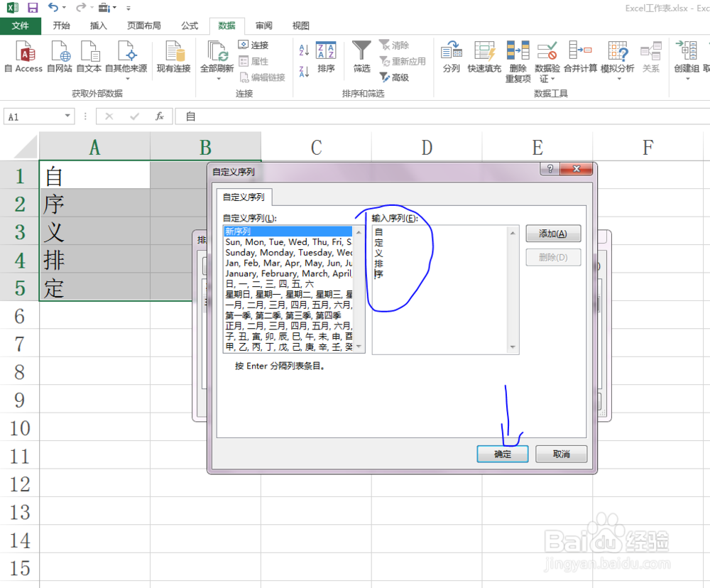Select row 8 header

tap(19, 371)
